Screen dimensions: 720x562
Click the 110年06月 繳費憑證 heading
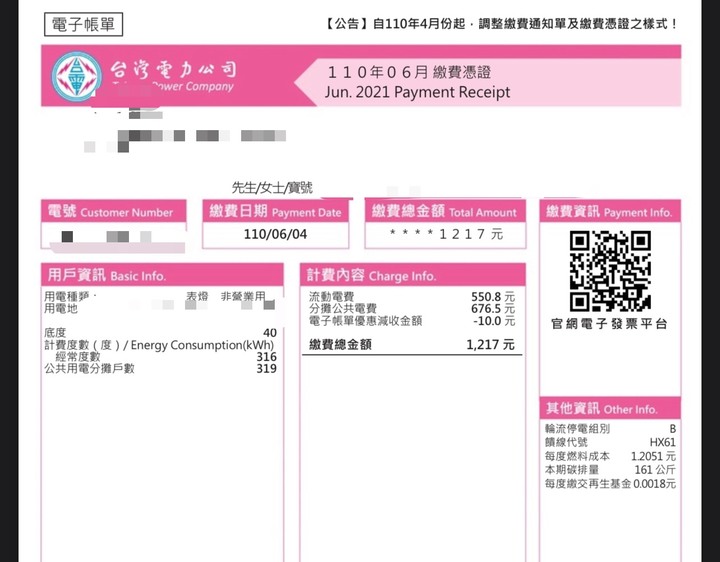pyautogui.click(x=409, y=72)
